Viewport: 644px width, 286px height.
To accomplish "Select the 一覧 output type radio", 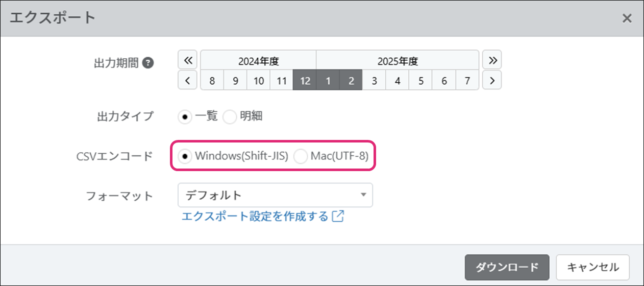I will (185, 117).
